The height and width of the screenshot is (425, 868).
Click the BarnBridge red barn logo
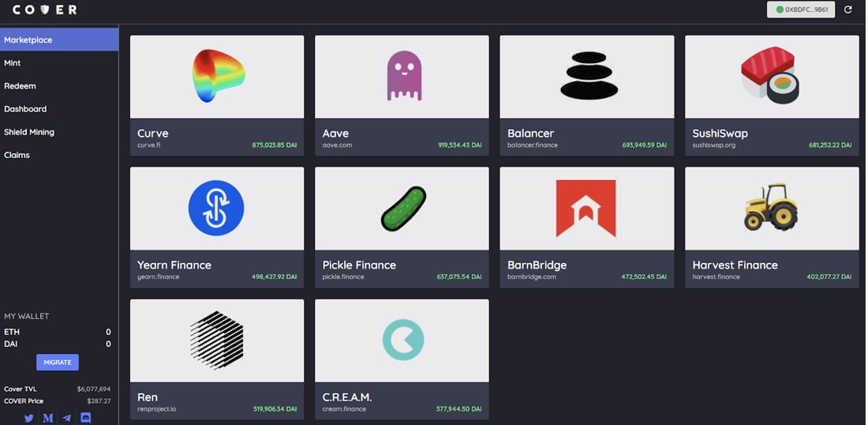coord(586,209)
